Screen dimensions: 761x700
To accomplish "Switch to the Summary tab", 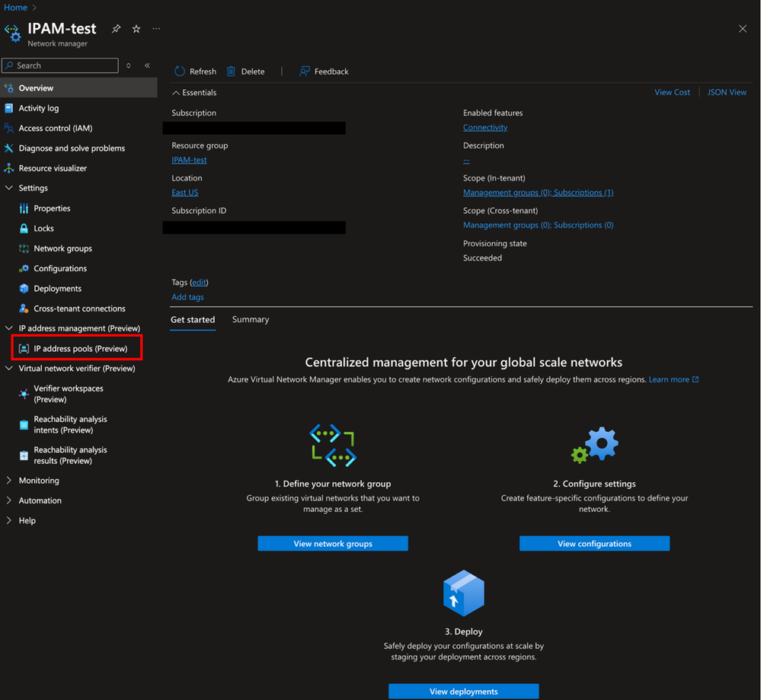I will (x=251, y=319).
